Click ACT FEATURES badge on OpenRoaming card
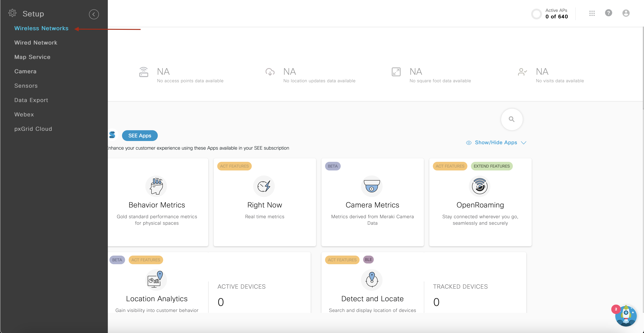This screenshot has width=644, height=333. (x=450, y=166)
